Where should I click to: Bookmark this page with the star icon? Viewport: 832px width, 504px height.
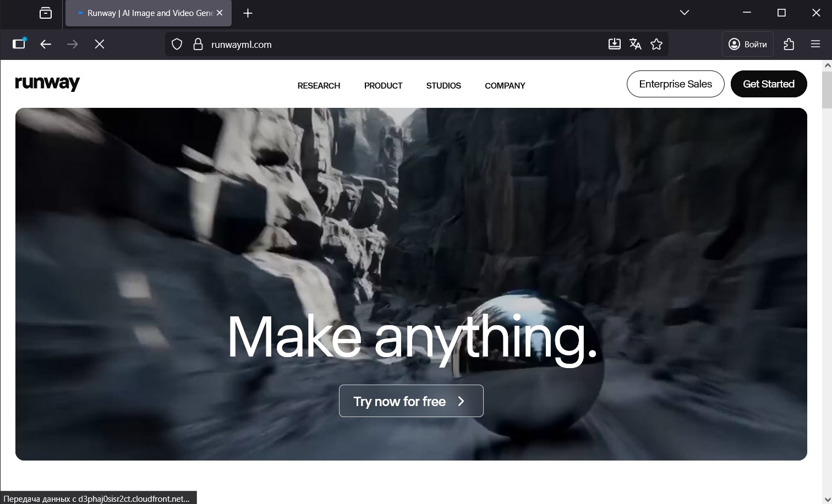656,45
